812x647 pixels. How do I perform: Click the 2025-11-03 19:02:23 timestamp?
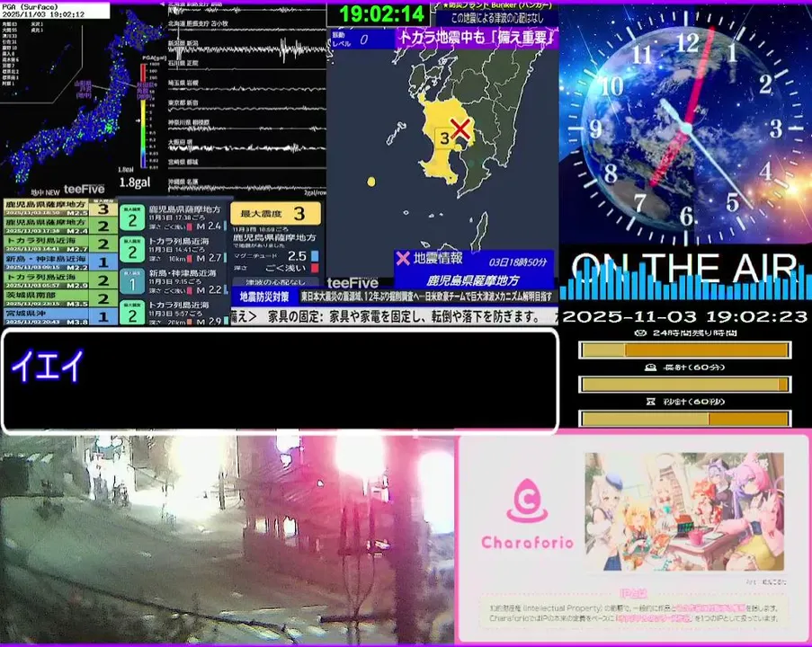pos(684,316)
